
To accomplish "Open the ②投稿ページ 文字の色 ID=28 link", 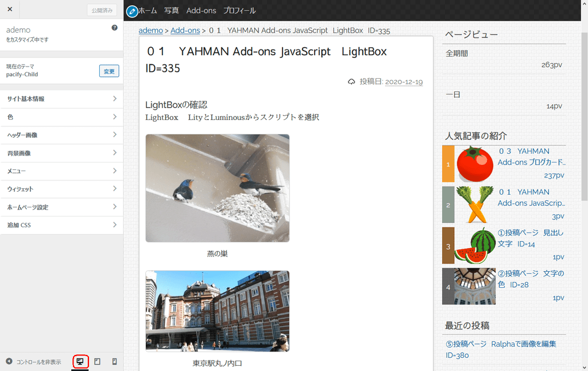I will click(531, 279).
